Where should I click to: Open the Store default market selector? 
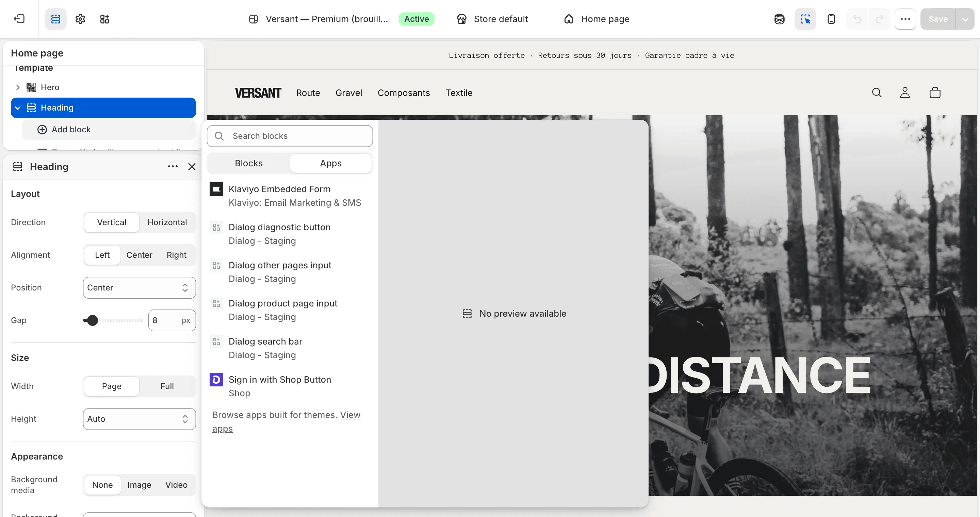tap(492, 19)
